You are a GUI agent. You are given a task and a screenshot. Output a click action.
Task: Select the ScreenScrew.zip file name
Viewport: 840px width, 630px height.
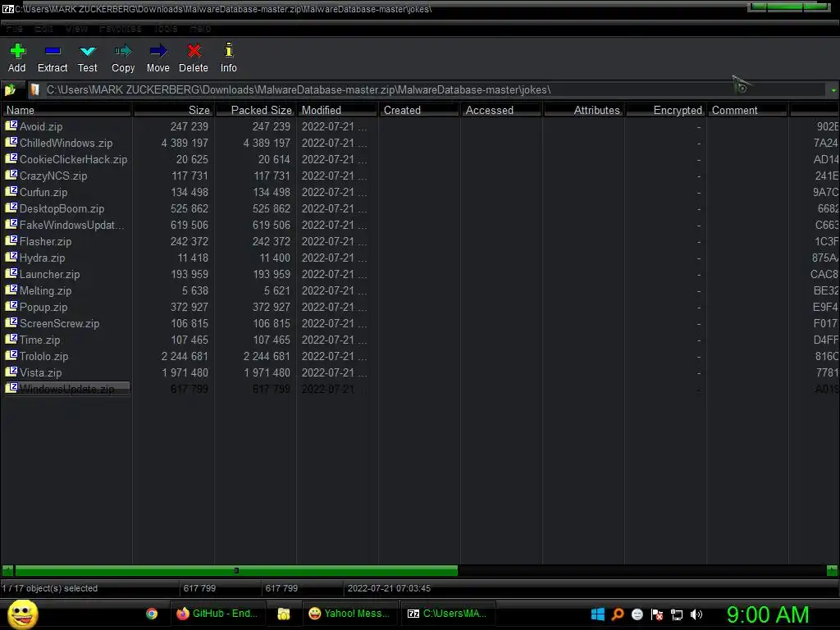click(59, 323)
